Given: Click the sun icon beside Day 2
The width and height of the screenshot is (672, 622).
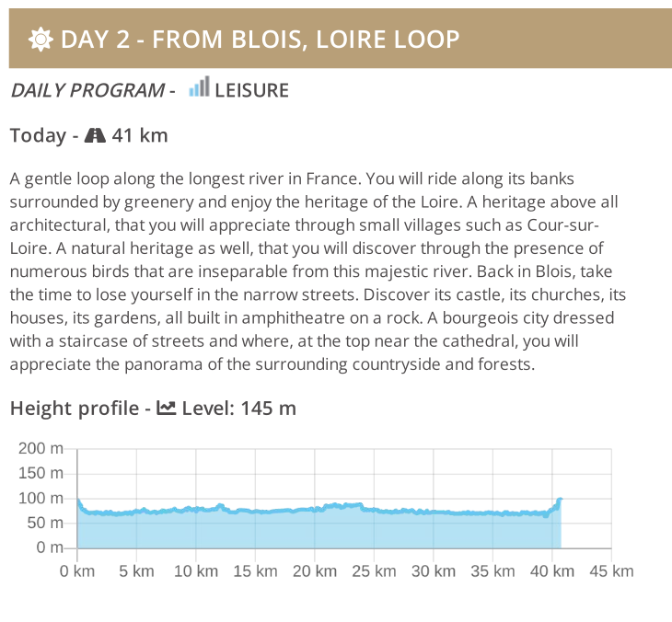Looking at the screenshot, I should (x=41, y=40).
